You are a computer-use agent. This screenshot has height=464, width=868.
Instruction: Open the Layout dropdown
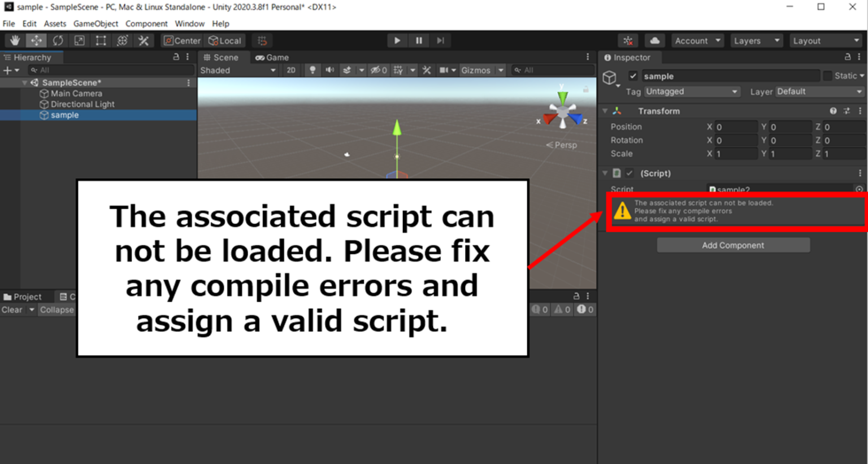[826, 41]
